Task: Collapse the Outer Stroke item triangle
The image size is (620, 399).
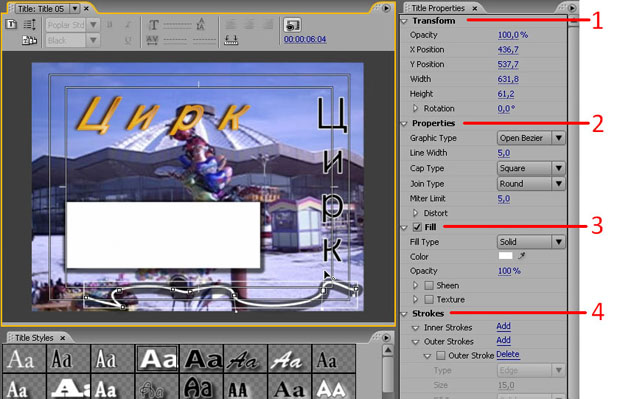Action: click(x=427, y=356)
